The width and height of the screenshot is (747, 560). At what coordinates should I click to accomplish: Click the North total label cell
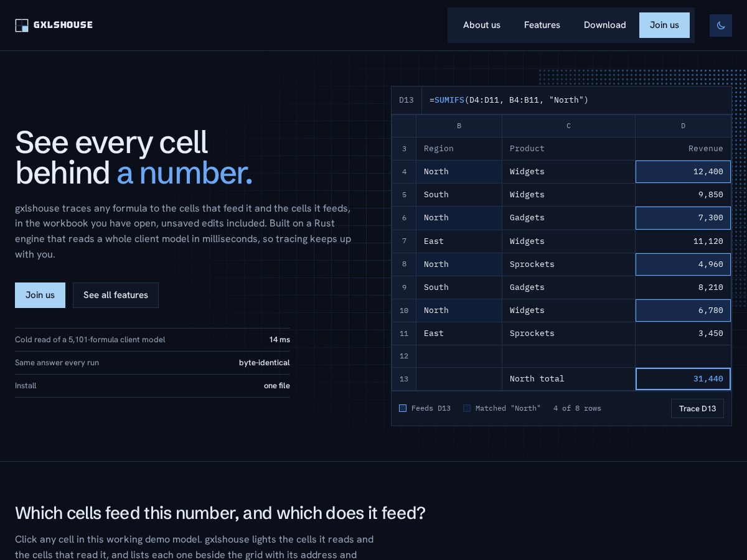pos(568,379)
